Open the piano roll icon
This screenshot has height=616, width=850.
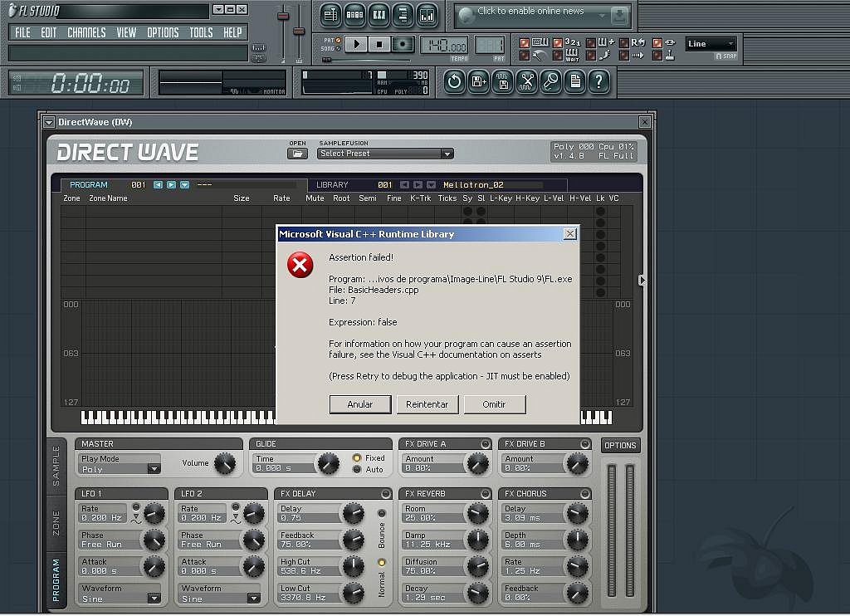[379, 14]
